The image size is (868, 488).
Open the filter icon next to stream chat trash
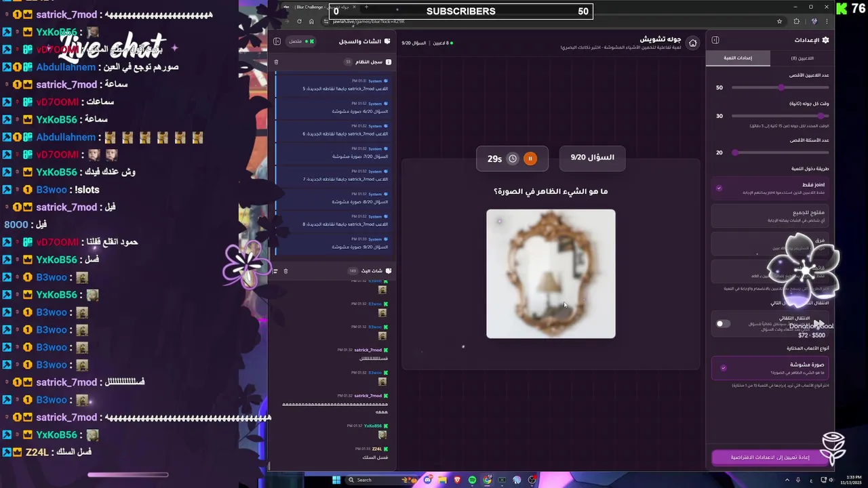(x=275, y=271)
